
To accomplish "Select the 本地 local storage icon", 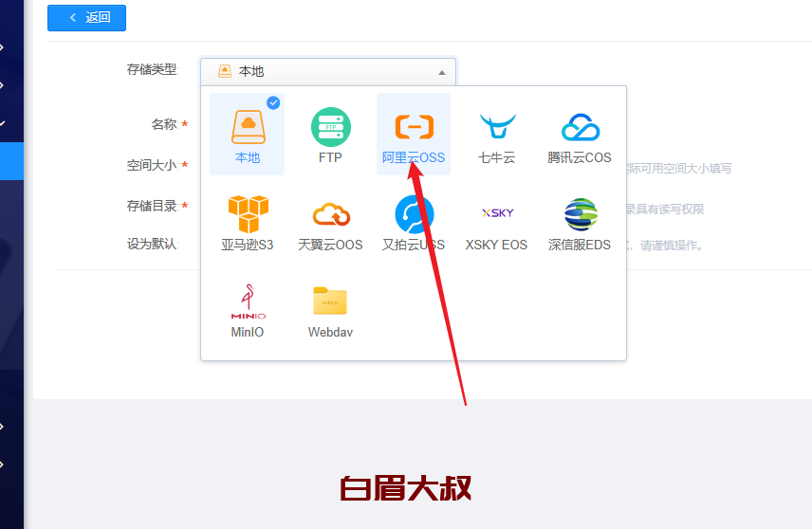I will point(248,127).
